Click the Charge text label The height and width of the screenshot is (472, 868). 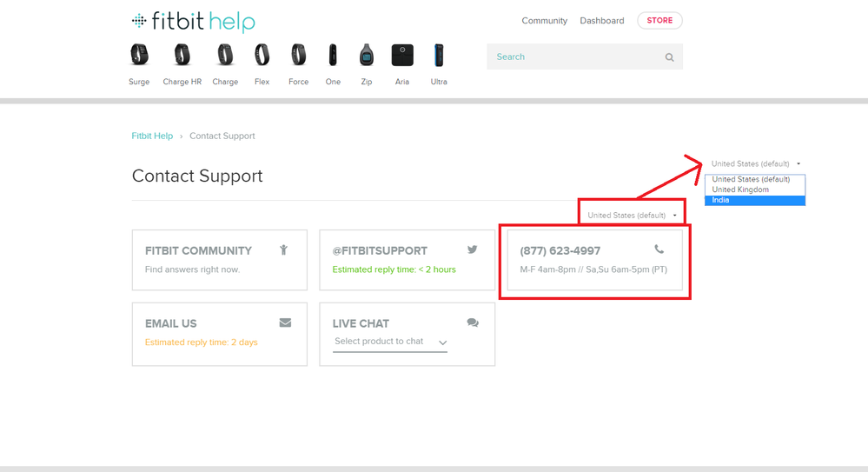(225, 82)
